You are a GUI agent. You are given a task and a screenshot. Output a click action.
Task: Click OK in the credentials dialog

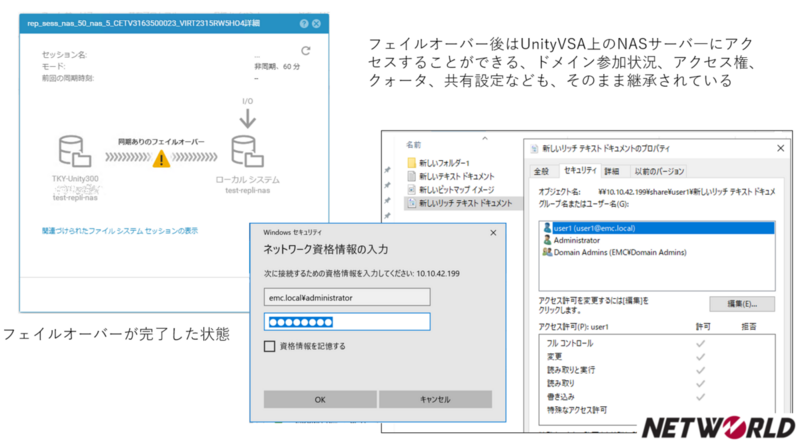[320, 400]
